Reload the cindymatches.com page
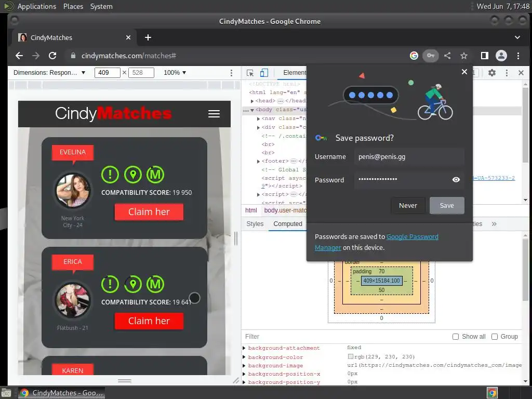Viewport: 532px width, 399px height. pos(52,56)
